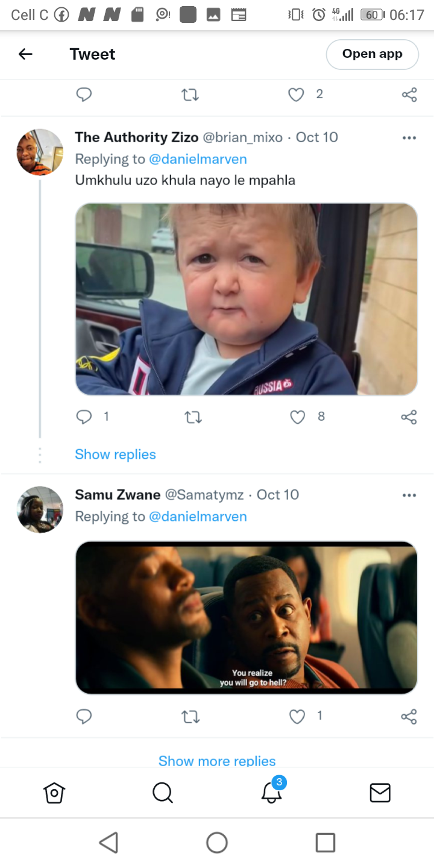Viewport: 434px width, 868px height.
Task: Open the Messages envelope tab
Action: [380, 793]
